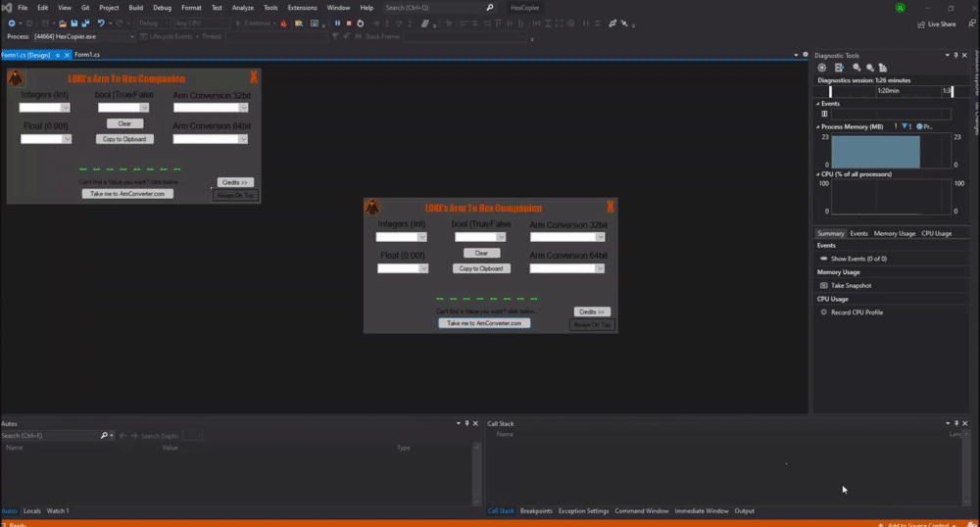The width and height of the screenshot is (980, 527).
Task: Select Credits >> button in designer form
Action: click(x=235, y=182)
